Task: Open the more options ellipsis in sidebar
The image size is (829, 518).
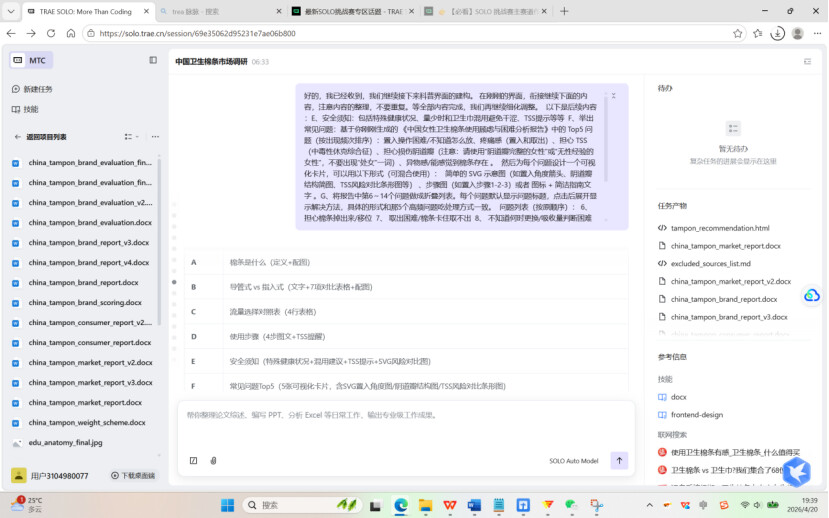Action: point(153,136)
